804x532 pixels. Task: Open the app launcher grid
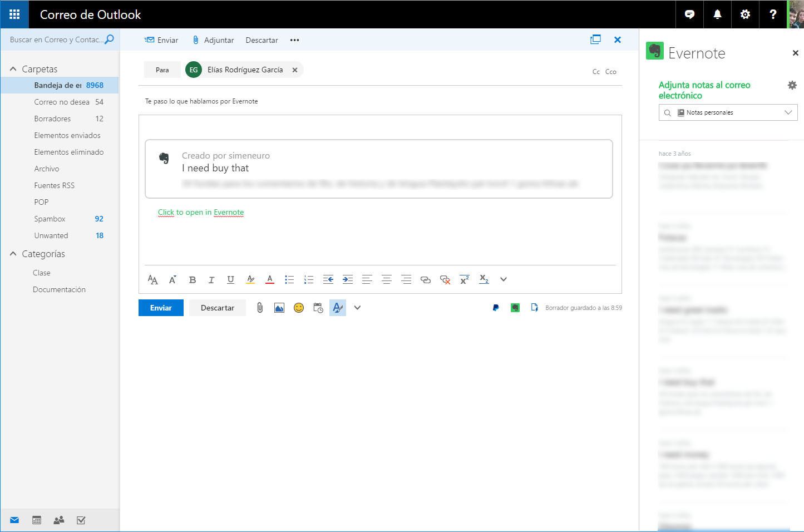(x=14, y=14)
